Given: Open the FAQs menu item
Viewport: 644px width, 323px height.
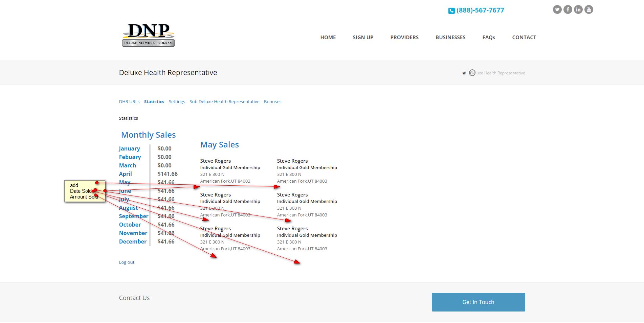Looking at the screenshot, I should pyautogui.click(x=489, y=38).
